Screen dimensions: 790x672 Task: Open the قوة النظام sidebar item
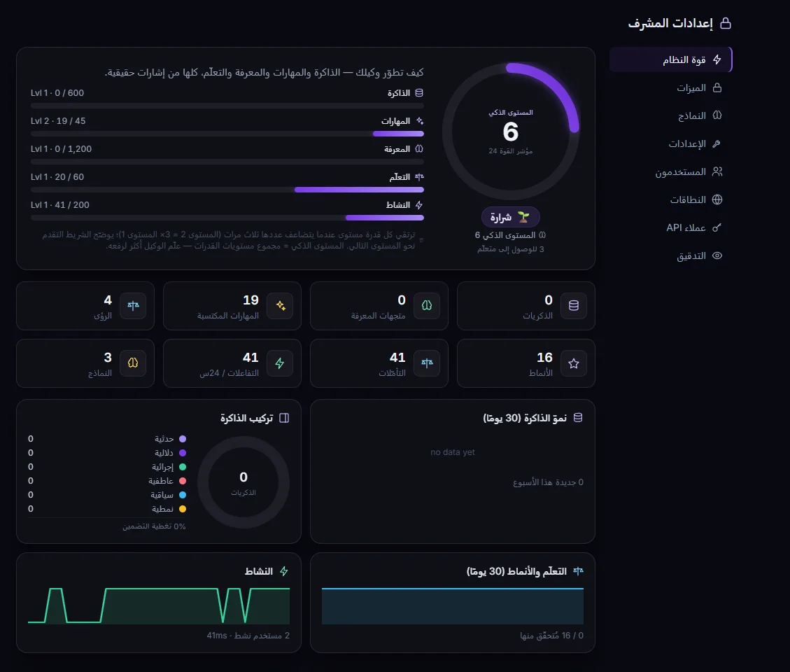[x=670, y=60]
